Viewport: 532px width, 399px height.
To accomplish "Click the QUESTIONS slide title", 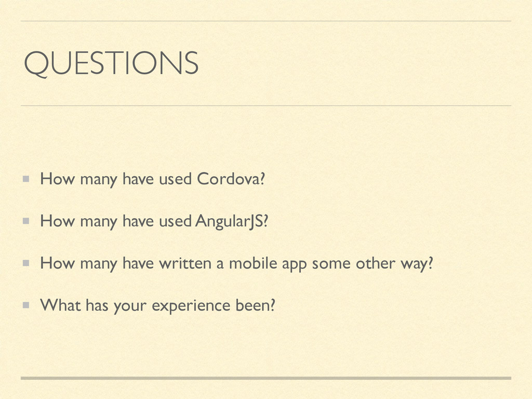I will [111, 63].
